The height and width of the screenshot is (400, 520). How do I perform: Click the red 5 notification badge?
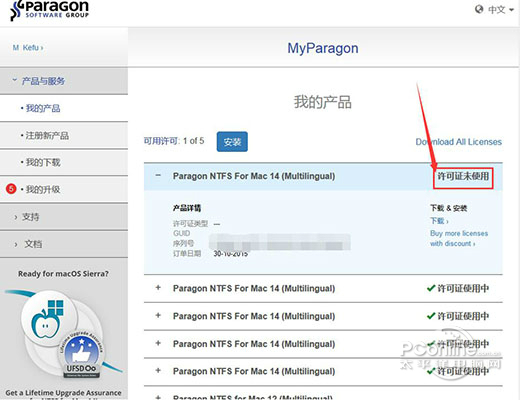coord(11,189)
